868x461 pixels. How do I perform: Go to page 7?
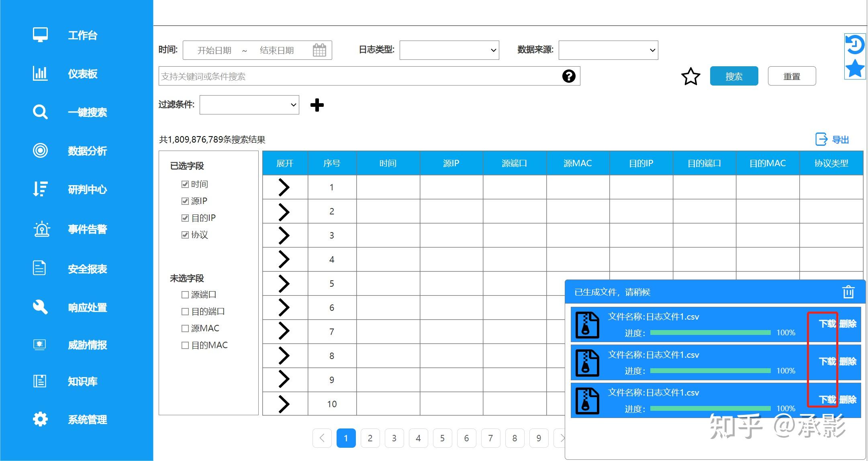[490, 438]
